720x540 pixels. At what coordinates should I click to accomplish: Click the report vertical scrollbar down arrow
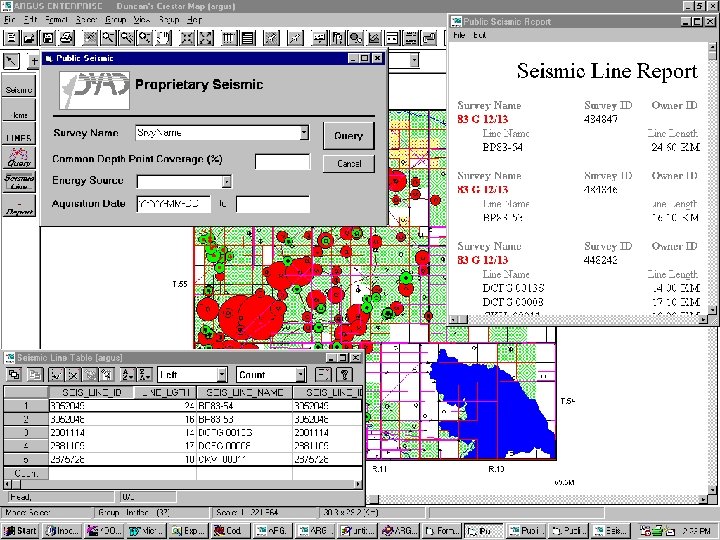pos(713,311)
